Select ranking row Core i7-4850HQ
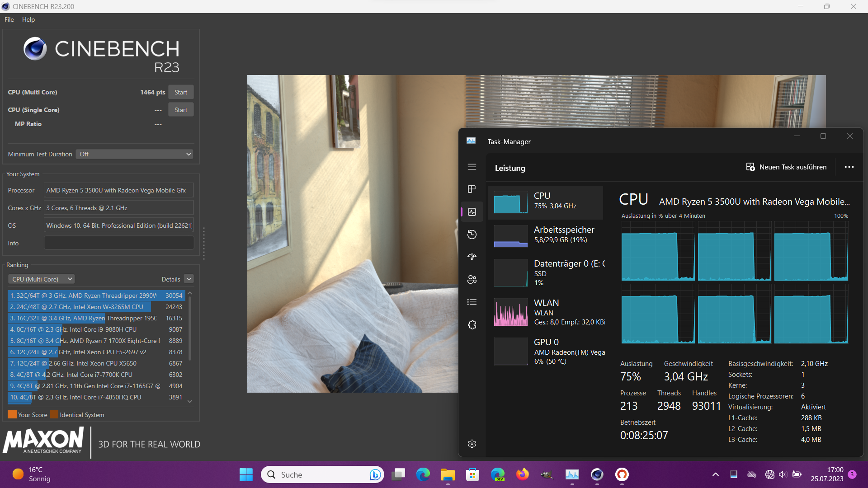The height and width of the screenshot is (488, 868). (x=96, y=397)
